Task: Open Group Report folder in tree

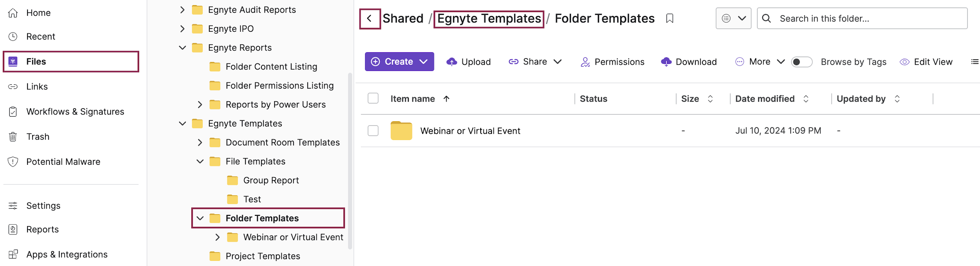Action: coord(271,180)
